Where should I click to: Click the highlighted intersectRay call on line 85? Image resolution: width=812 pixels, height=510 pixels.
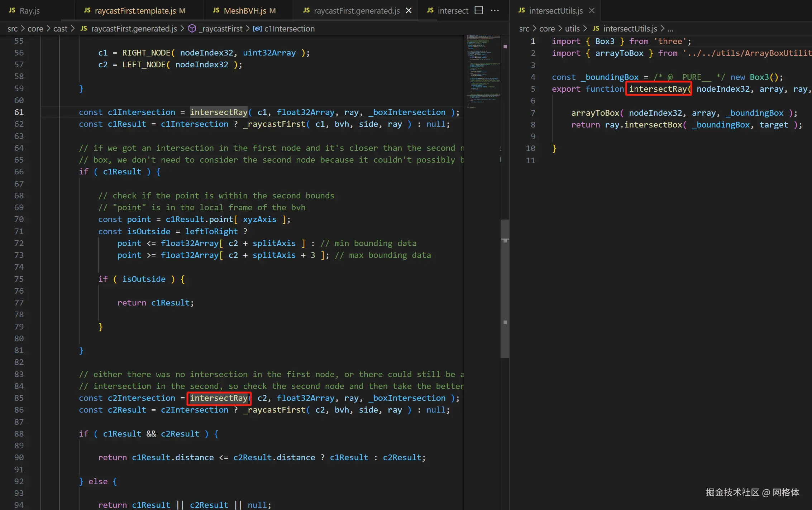click(x=219, y=398)
